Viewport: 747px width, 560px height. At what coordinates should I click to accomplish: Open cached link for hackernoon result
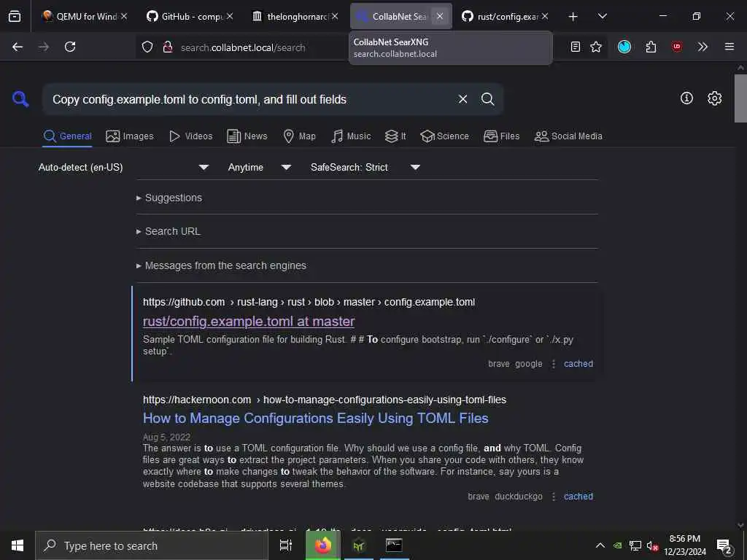coord(578,496)
